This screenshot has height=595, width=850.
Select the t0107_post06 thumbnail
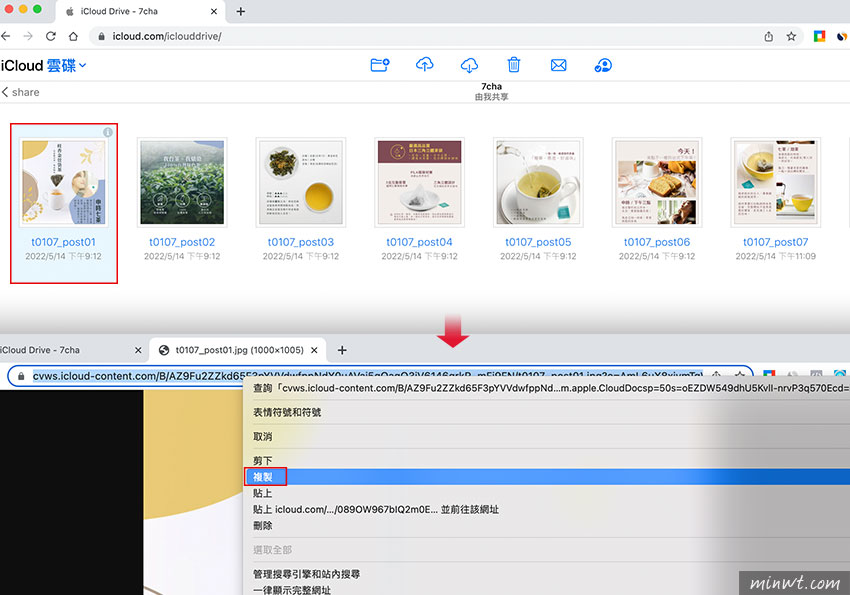tap(657, 182)
